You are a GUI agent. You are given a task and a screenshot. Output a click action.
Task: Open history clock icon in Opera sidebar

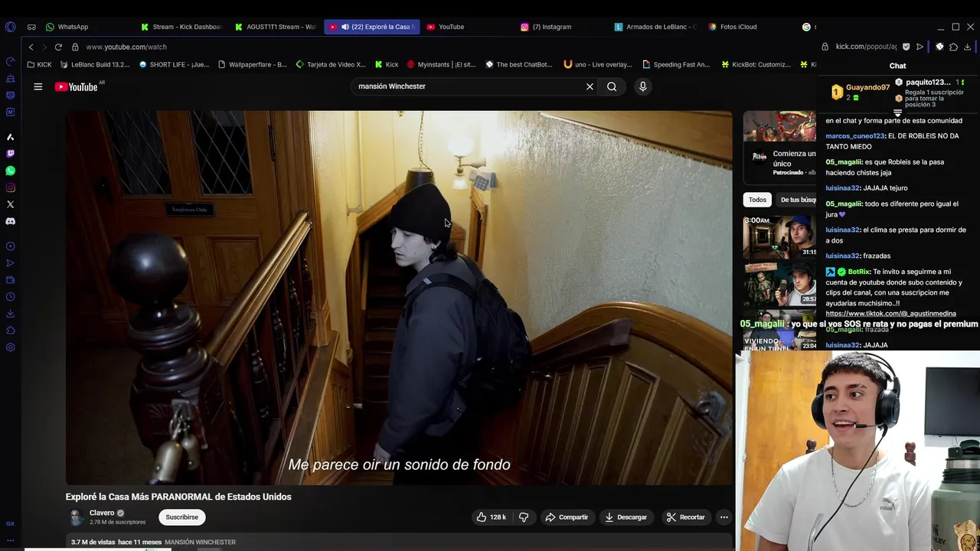10,297
